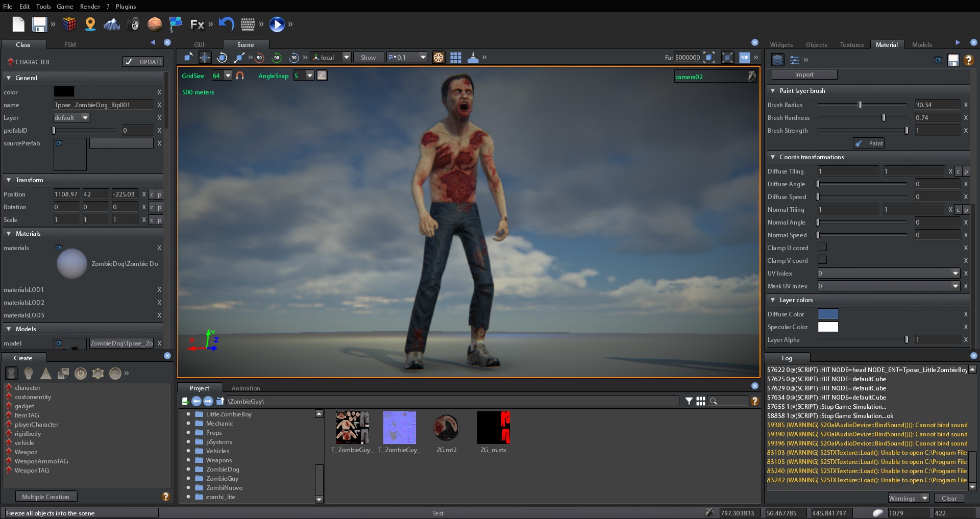This screenshot has height=519, width=980.
Task: Toggle the Clamp V coord checkbox
Action: tap(822, 260)
